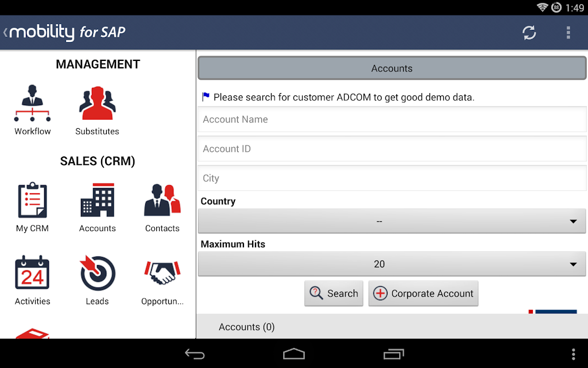Image resolution: width=588 pixels, height=368 pixels.
Task: Expand the Country dropdown
Action: [392, 221]
